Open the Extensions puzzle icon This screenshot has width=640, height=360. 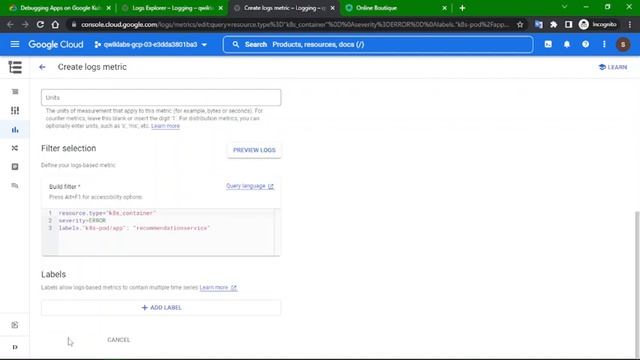[x=553, y=24]
